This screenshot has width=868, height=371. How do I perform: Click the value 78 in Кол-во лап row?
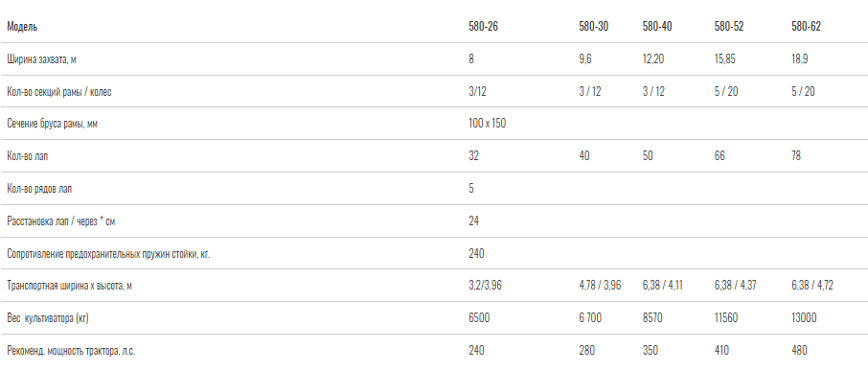point(796,156)
